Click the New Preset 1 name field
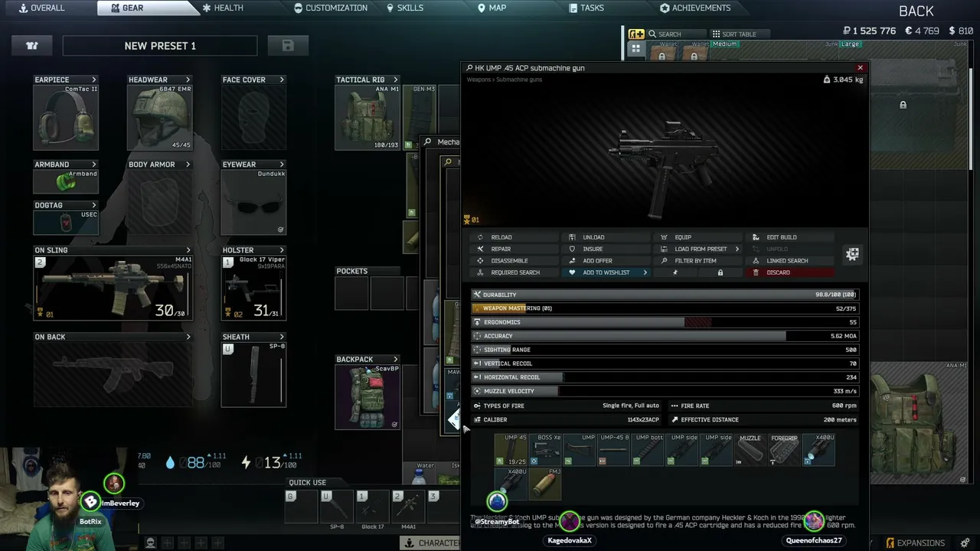 (x=160, y=46)
